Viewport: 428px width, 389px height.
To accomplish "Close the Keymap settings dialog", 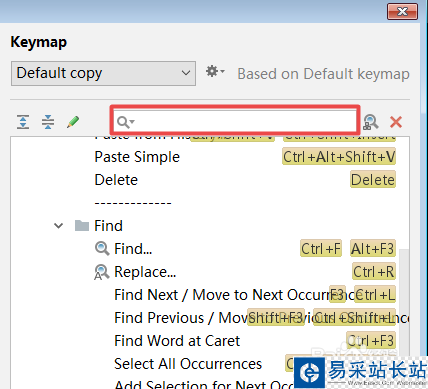I will pyautogui.click(x=403, y=12).
